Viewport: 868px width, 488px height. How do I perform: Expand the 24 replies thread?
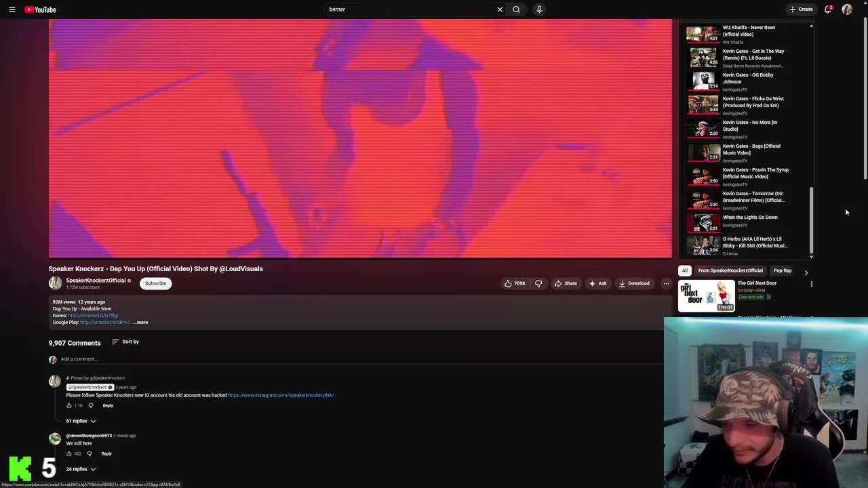(x=81, y=469)
